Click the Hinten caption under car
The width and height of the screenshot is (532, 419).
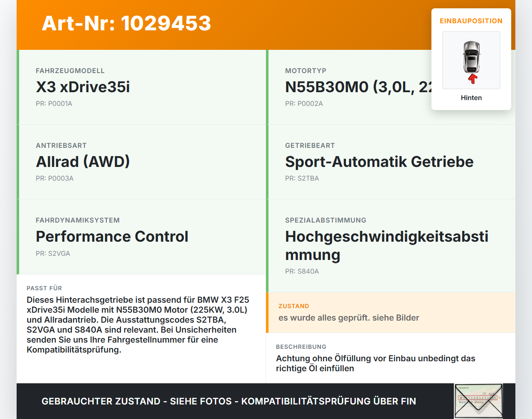pyautogui.click(x=471, y=98)
